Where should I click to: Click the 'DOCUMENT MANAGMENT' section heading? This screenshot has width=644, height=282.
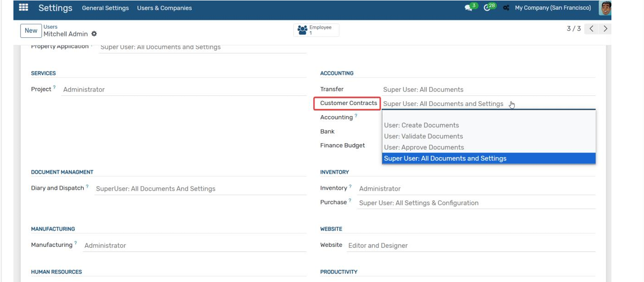coord(62,172)
